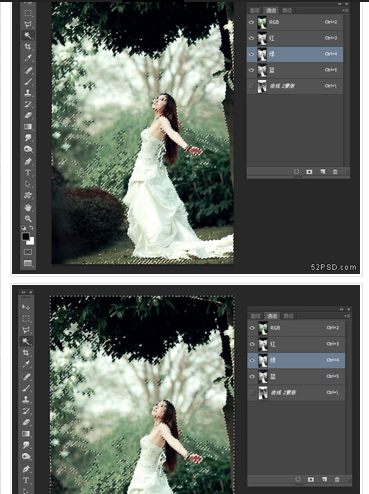Delete current channel in the lower Channels panel
Image resolution: width=369 pixels, height=494 pixels.
click(x=337, y=479)
